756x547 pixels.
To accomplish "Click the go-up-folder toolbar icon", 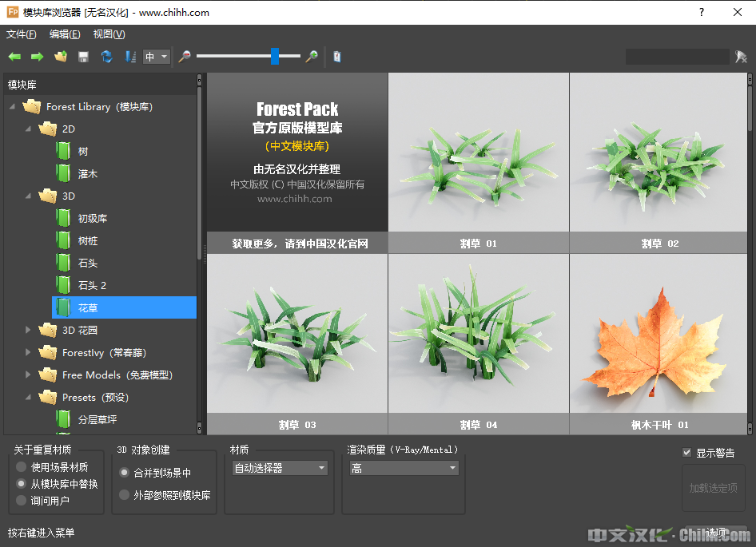I will (x=60, y=57).
